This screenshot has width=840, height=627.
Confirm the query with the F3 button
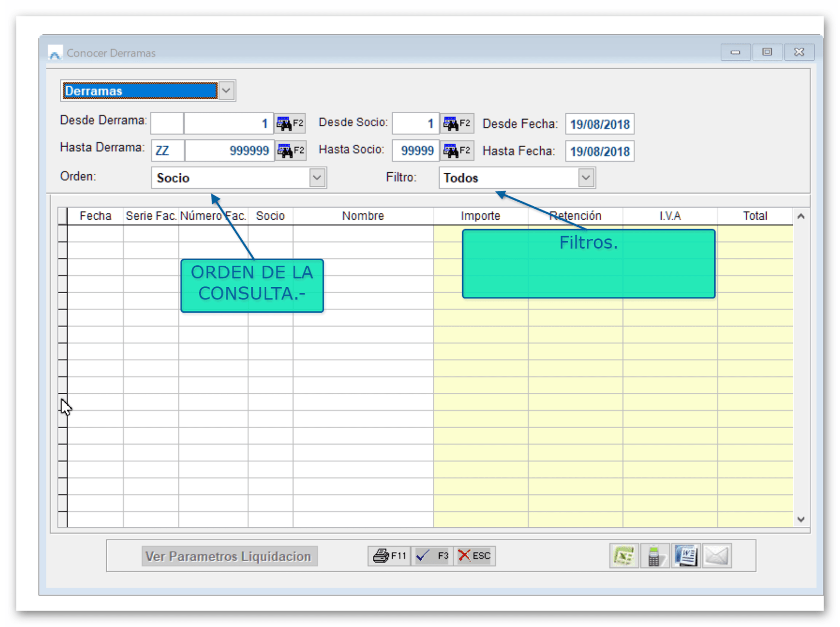click(x=432, y=556)
